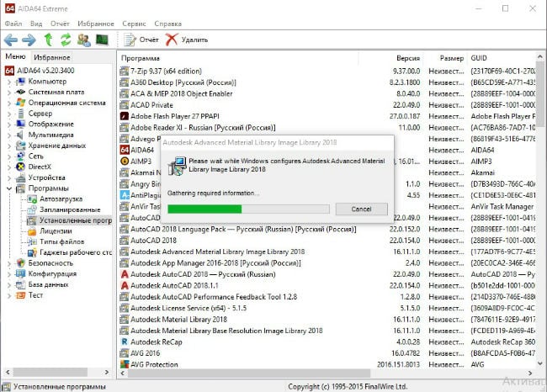Open the Вид menu
The height and width of the screenshot is (392, 547).
[x=36, y=24]
